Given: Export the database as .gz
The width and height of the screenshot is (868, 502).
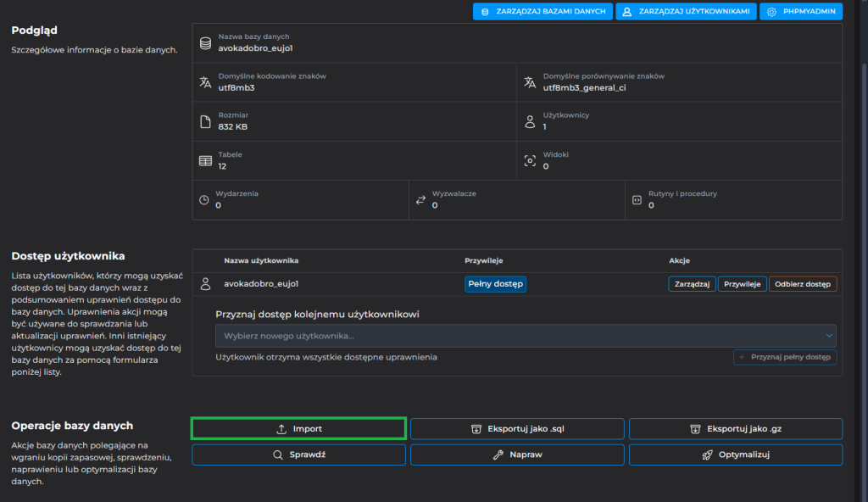Looking at the screenshot, I should [x=736, y=428].
